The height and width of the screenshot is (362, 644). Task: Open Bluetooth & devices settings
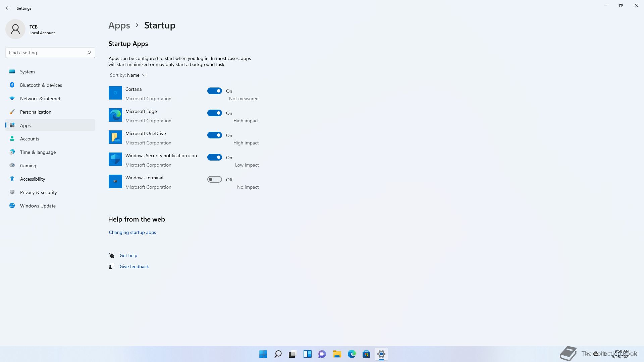click(50, 85)
